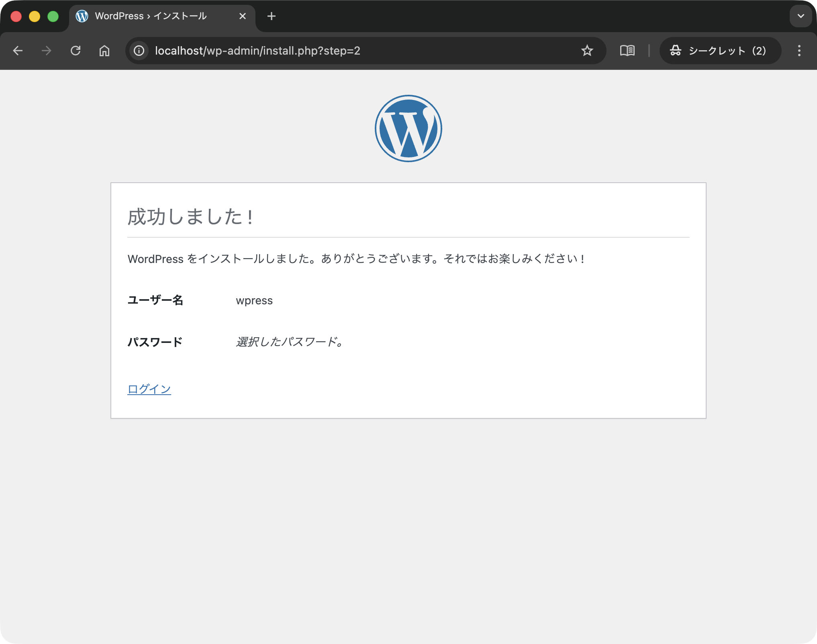Close the WordPress インストール tab
Image resolution: width=817 pixels, height=644 pixels.
[243, 16]
